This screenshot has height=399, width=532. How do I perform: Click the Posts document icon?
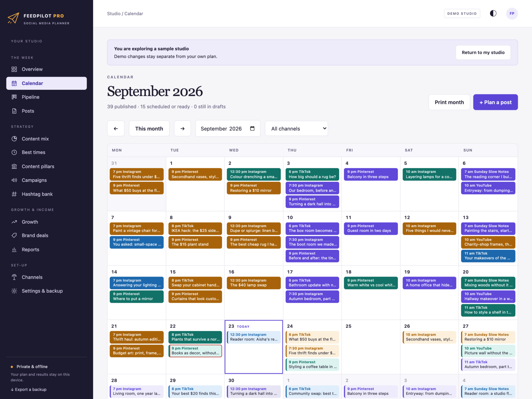(14, 111)
